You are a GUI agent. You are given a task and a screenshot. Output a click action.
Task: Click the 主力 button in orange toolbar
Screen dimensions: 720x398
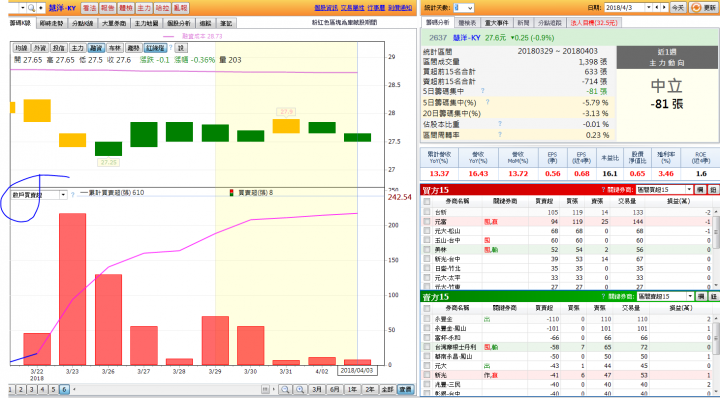tap(144, 8)
